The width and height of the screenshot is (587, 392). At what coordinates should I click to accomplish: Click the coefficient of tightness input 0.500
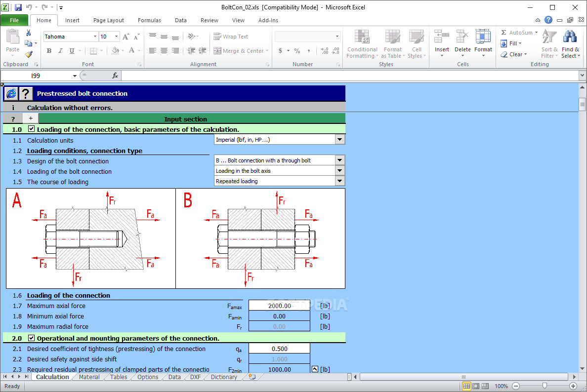pos(279,349)
